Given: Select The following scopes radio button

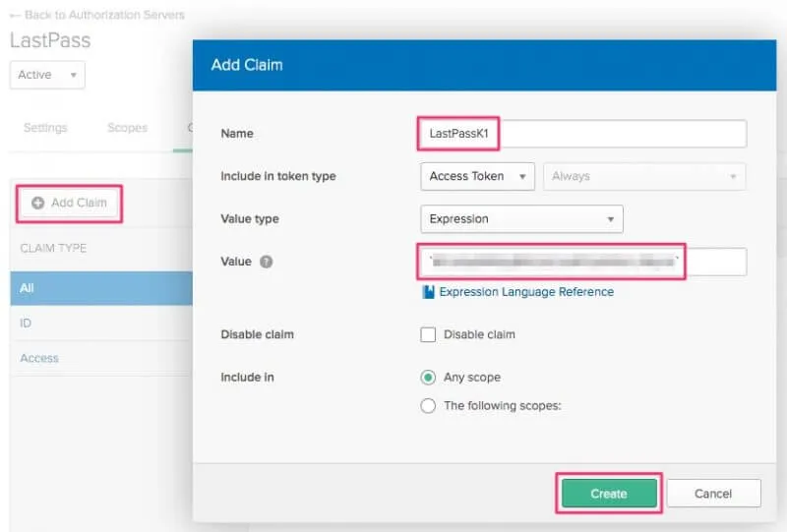Looking at the screenshot, I should tap(428, 405).
